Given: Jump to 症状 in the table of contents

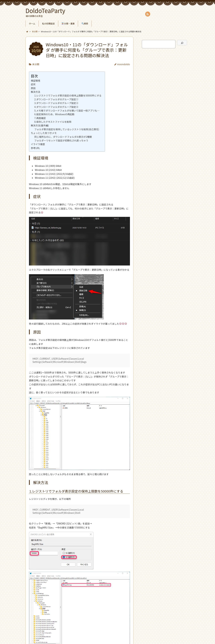Looking at the screenshot, I should click(x=33, y=84).
